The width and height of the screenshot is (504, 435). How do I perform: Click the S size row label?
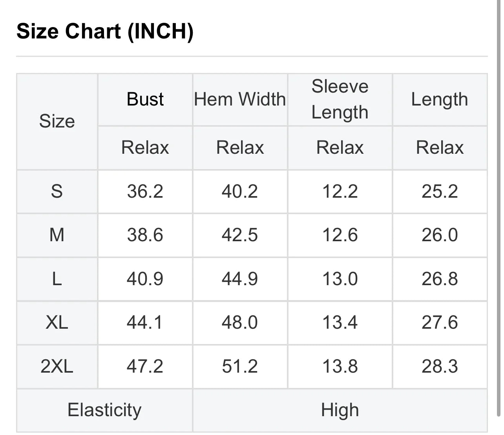(x=57, y=191)
